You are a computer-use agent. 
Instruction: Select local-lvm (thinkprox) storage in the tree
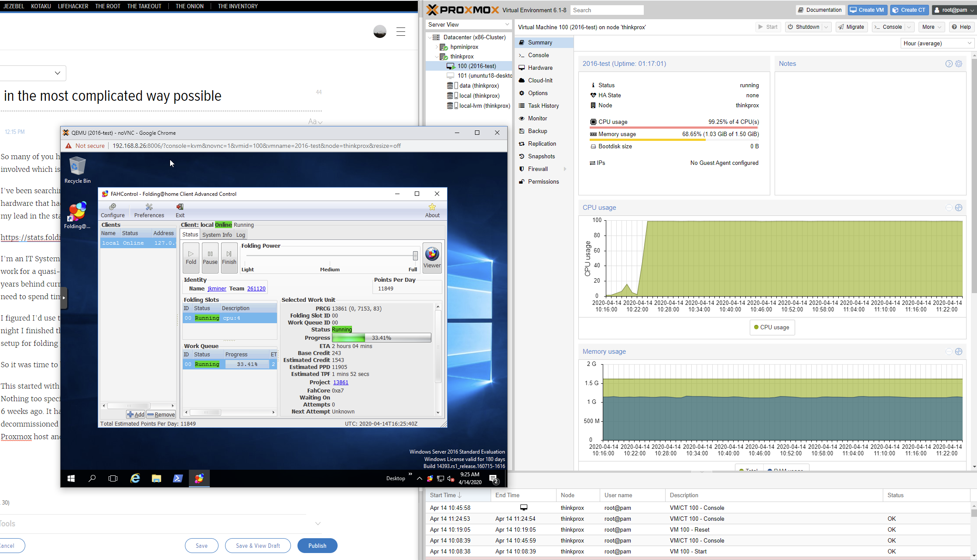[x=479, y=106]
